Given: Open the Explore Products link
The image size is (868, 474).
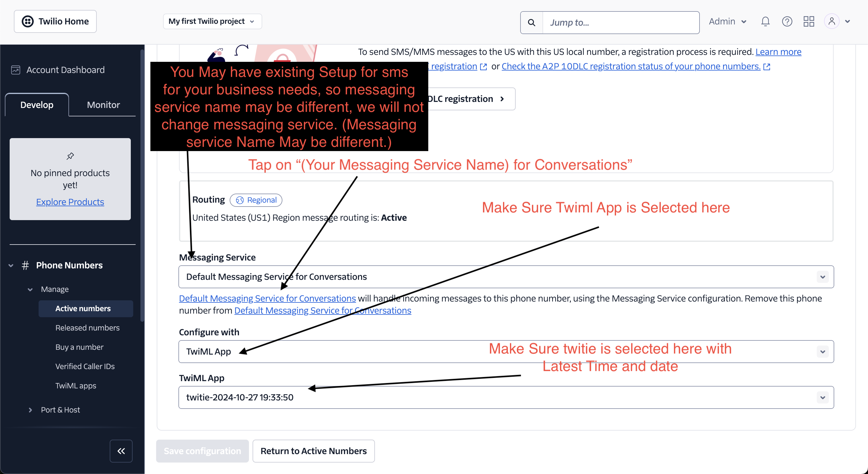Looking at the screenshot, I should pyautogui.click(x=70, y=202).
